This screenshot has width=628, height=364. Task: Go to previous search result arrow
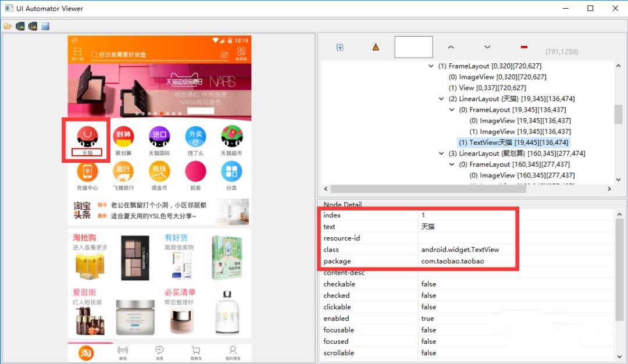point(451,47)
